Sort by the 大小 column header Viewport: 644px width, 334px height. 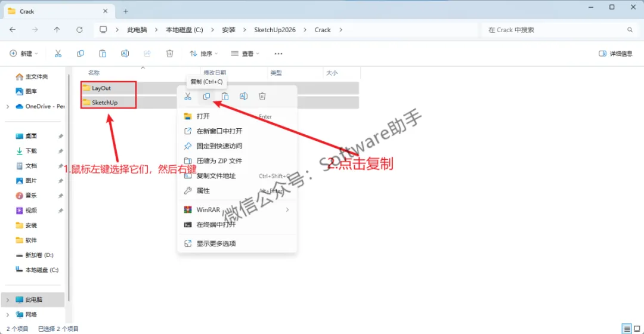(x=332, y=73)
